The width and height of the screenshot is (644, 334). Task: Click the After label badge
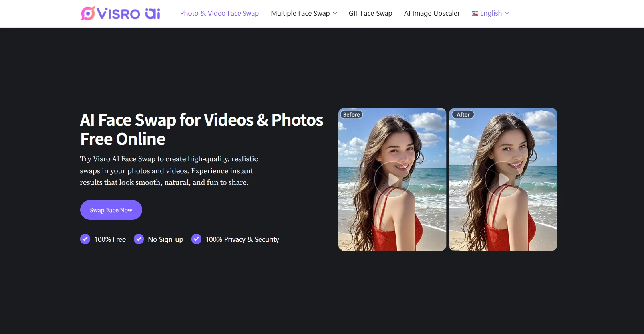[x=463, y=115]
